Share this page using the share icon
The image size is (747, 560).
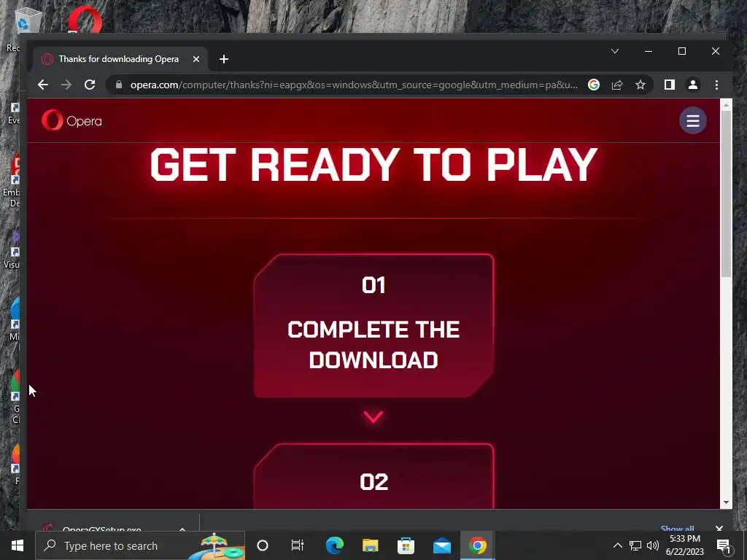point(617,85)
